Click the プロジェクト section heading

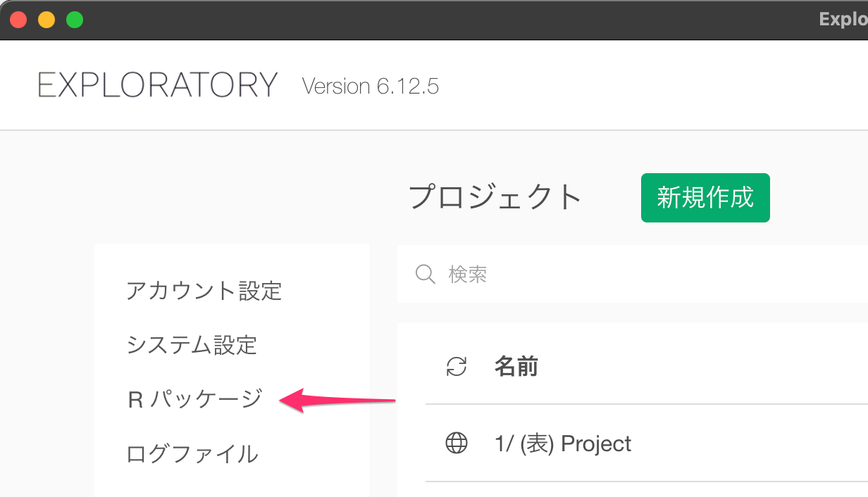(x=495, y=198)
